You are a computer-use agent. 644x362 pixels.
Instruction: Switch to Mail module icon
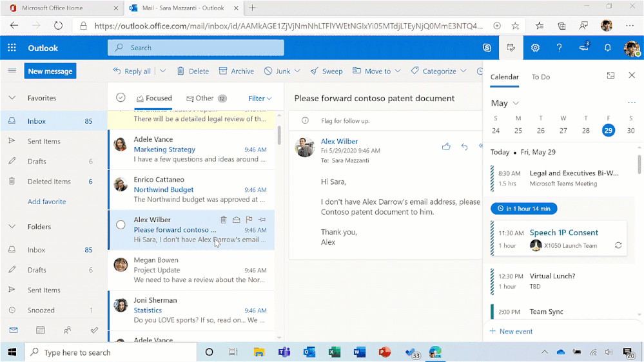click(x=14, y=330)
